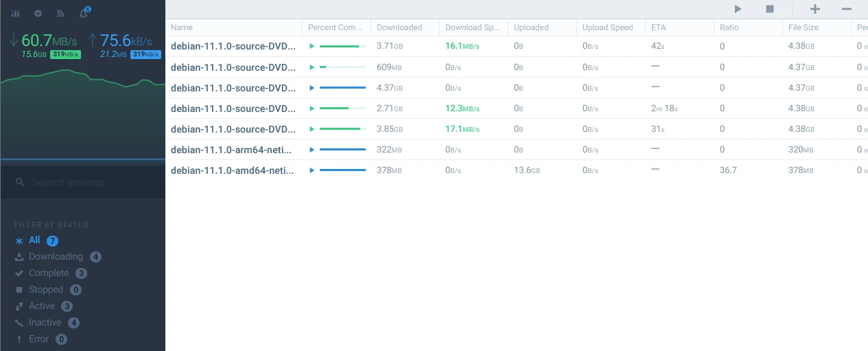Click the 3.85GB downloaded cell

390,129
